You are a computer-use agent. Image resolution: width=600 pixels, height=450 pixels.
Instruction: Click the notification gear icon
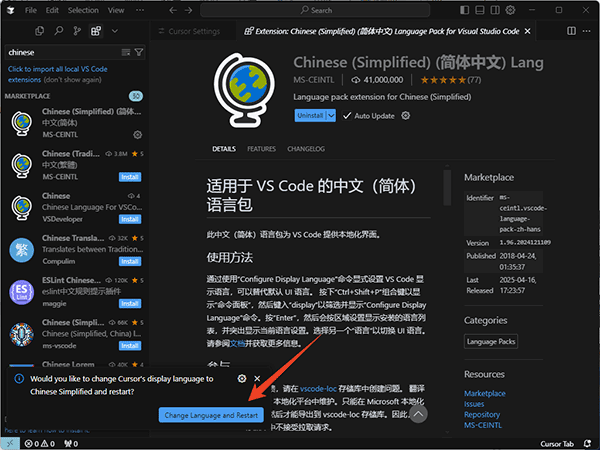tap(242, 379)
